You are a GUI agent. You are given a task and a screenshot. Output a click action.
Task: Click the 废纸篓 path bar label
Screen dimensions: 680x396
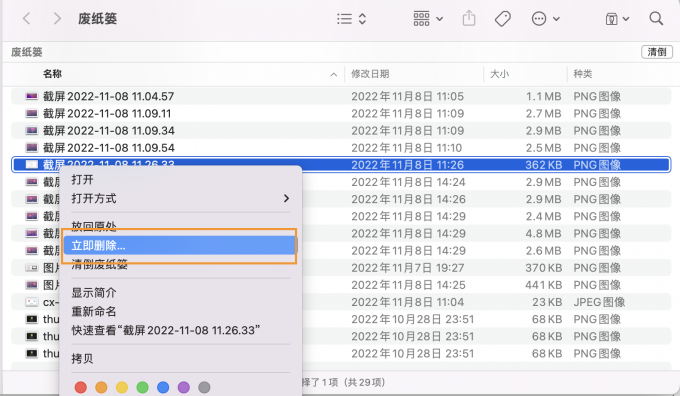26,52
